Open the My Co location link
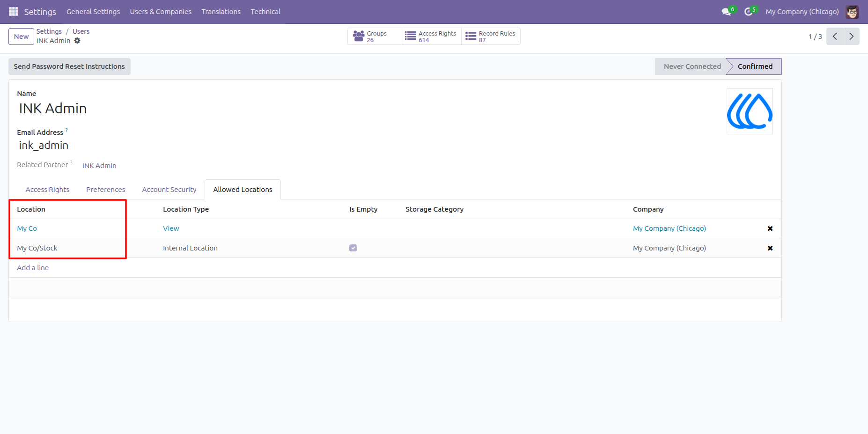 27,228
